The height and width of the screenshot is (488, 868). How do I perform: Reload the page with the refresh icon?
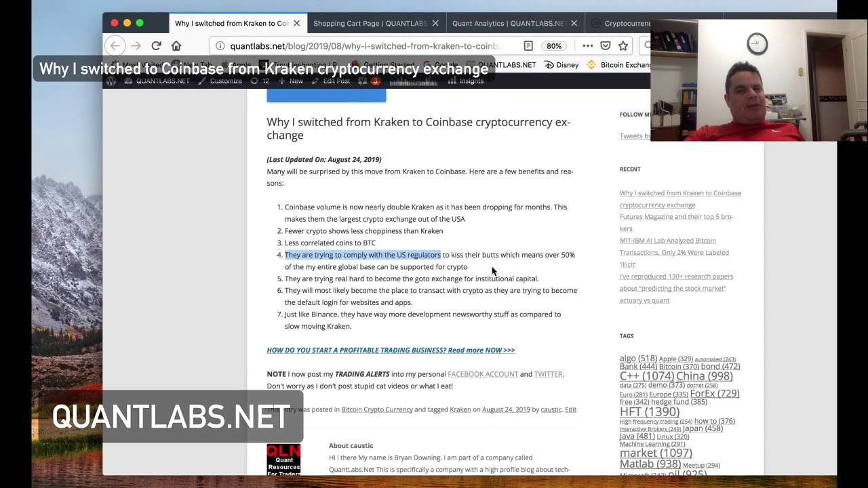[156, 46]
